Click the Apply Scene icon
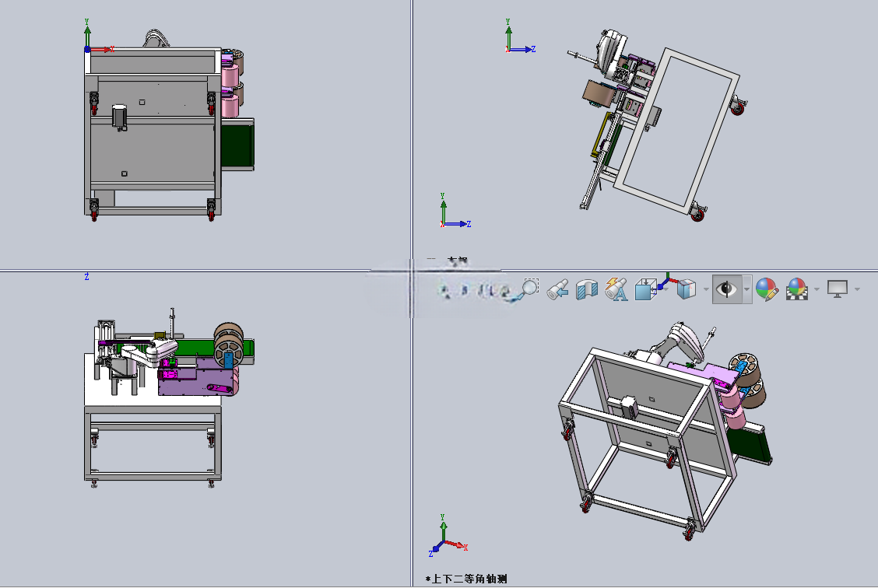This screenshot has width=878, height=588. 797,289
